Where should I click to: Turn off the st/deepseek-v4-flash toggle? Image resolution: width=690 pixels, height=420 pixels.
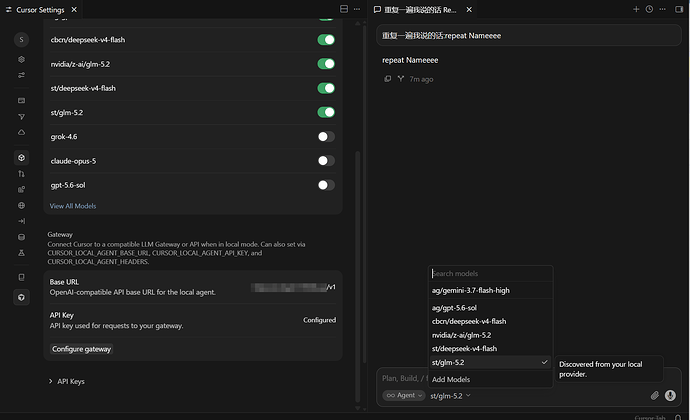[x=326, y=88]
